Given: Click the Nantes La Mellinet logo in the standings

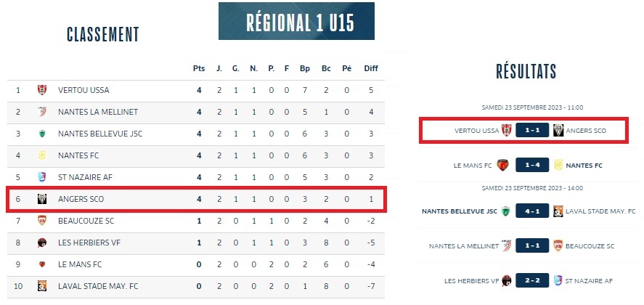Looking at the screenshot, I should coord(42,112).
